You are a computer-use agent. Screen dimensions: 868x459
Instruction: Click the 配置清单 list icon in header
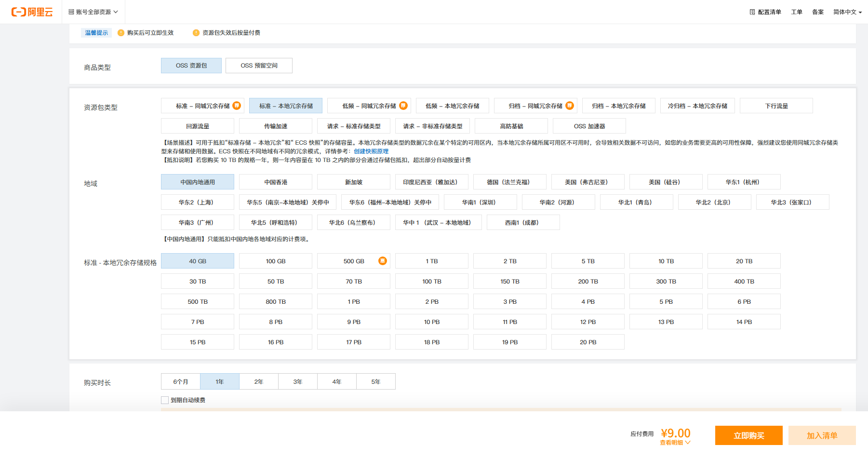click(752, 12)
